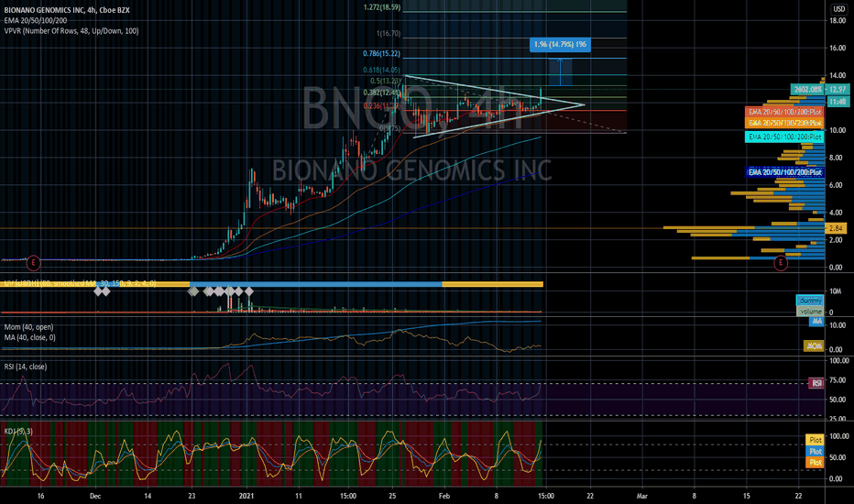Click the 12.97 current price label
The width and height of the screenshot is (854, 504).
pos(838,90)
